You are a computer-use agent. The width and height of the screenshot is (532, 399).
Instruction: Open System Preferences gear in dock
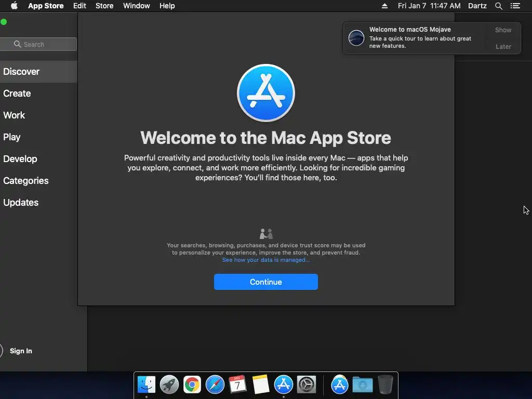pos(307,384)
